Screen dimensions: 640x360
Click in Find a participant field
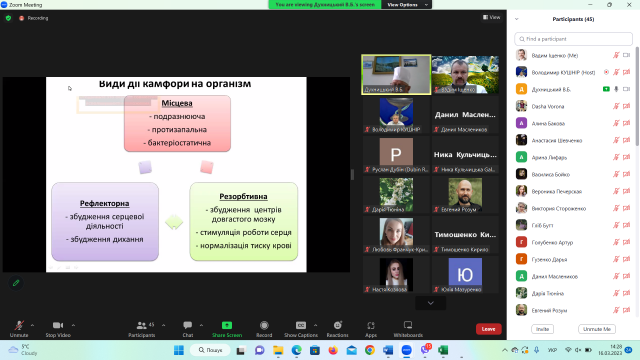click(x=573, y=39)
